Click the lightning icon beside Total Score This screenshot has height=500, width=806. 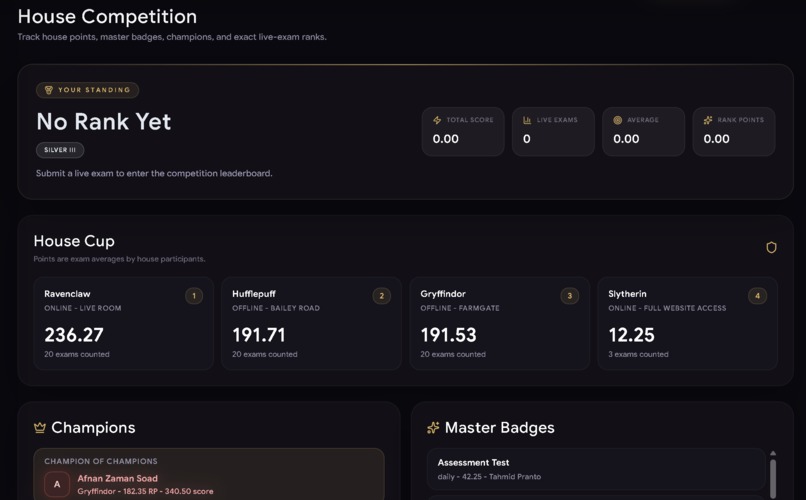[437, 120]
